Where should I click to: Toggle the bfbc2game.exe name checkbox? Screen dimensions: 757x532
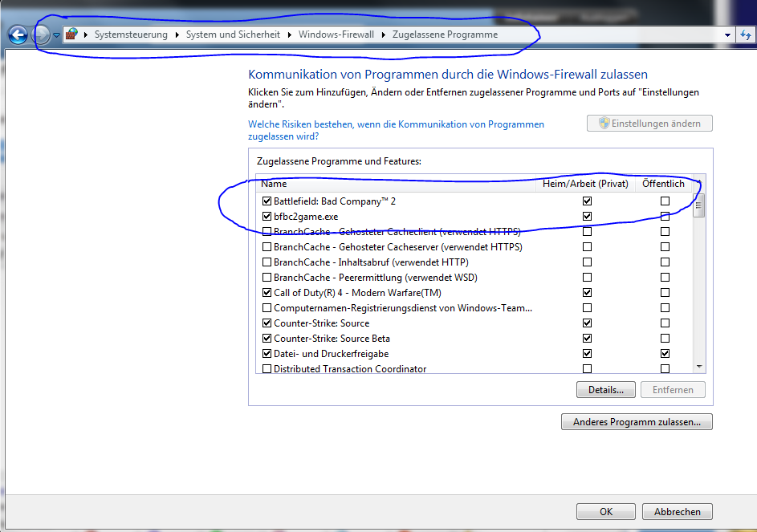[267, 217]
